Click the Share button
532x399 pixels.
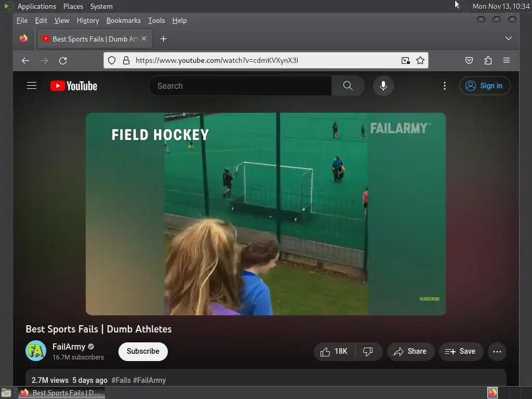[x=410, y=352]
